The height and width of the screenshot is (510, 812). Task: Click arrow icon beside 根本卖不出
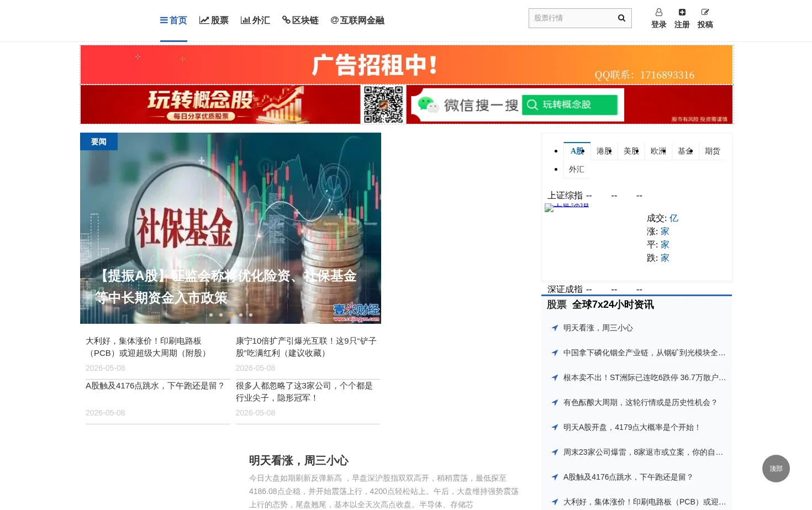pyautogui.click(x=555, y=377)
